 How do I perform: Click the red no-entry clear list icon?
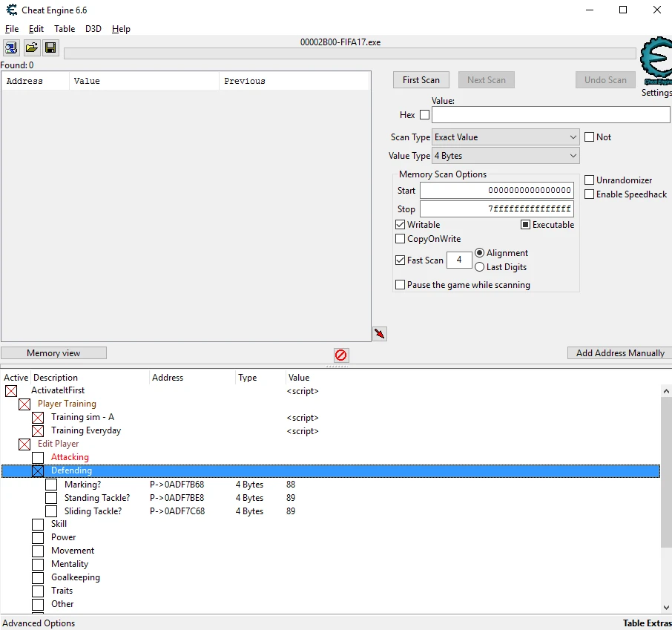click(341, 355)
